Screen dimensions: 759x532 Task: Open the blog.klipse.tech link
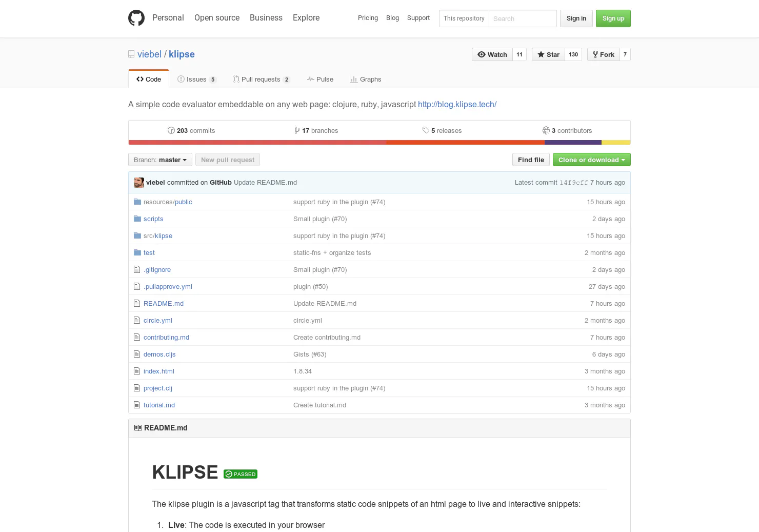457,104
